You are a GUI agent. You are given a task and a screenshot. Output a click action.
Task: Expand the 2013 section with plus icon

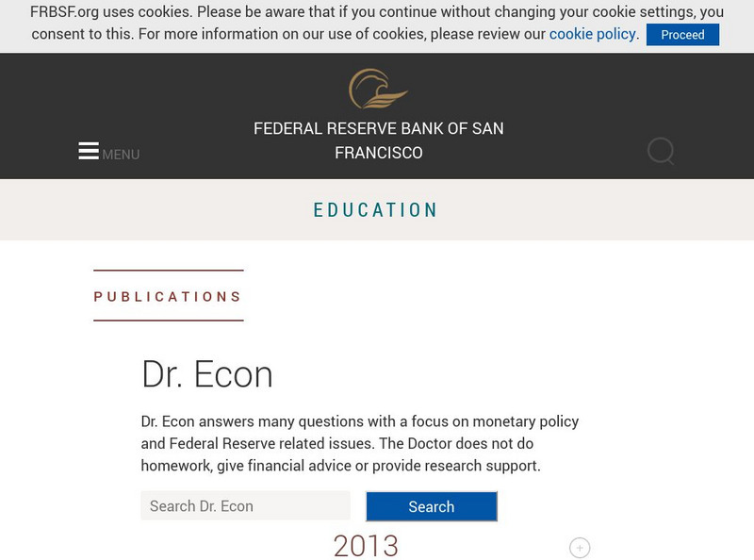click(x=580, y=548)
